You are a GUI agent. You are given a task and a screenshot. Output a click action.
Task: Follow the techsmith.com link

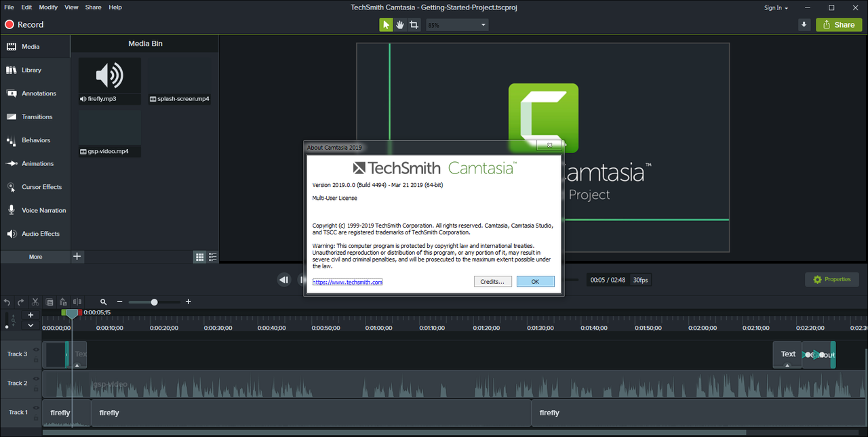(347, 282)
